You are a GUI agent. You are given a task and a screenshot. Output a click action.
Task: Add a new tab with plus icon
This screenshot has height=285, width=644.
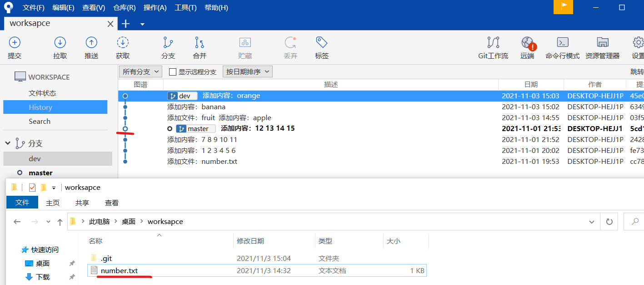tap(126, 24)
